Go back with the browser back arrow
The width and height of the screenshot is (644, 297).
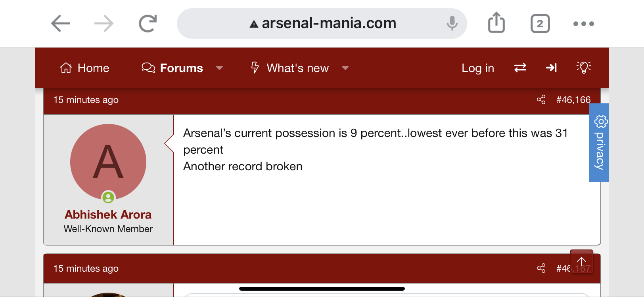click(x=61, y=23)
